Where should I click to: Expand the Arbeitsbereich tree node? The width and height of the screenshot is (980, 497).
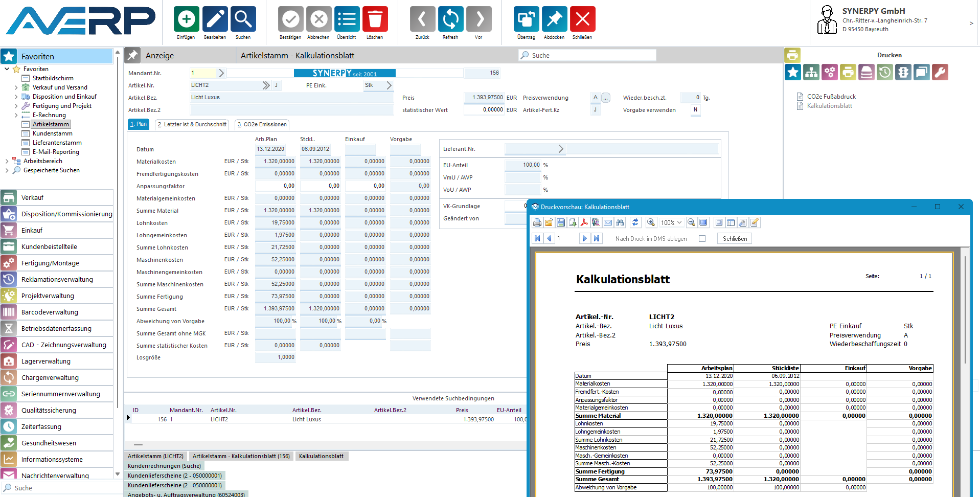7,161
